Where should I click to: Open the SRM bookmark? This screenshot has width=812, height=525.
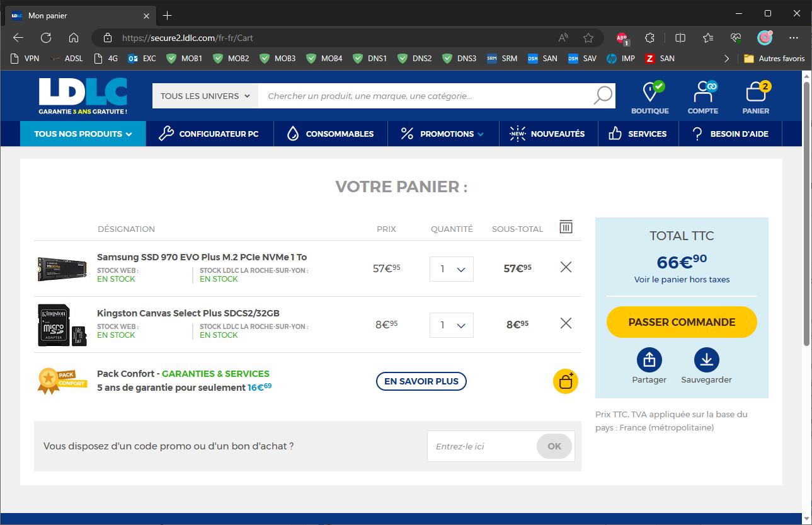point(503,59)
